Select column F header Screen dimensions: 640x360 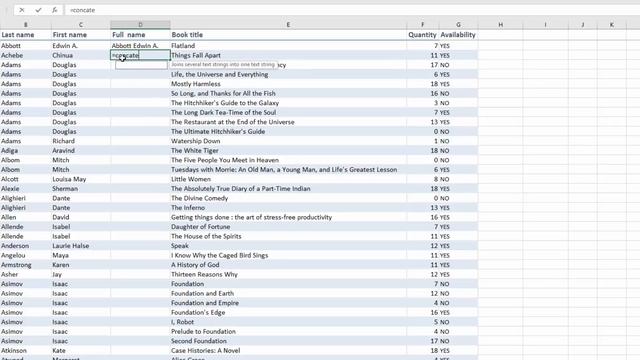pos(422,24)
